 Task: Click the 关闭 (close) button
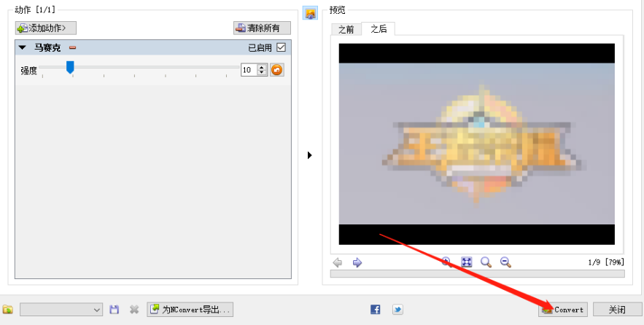coord(617,310)
